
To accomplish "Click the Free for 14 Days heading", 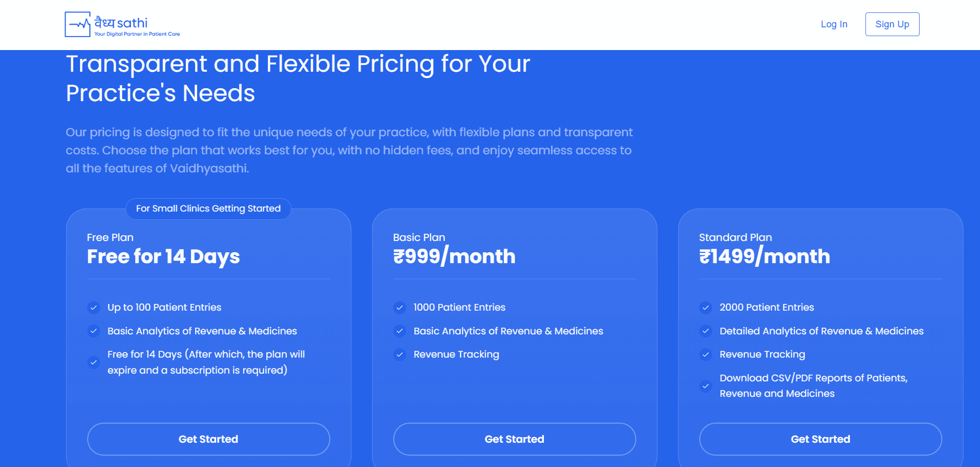I will click(x=163, y=256).
